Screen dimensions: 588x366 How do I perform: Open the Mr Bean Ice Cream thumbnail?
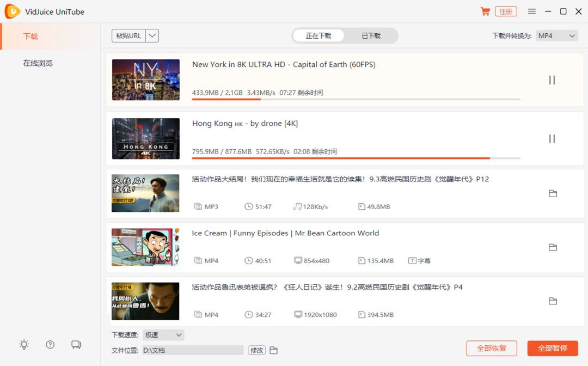click(x=145, y=247)
